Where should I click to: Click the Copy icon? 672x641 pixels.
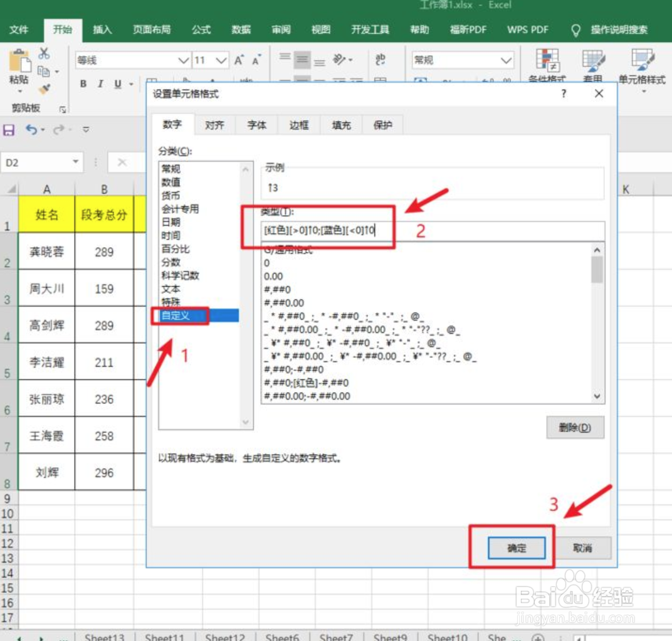(43, 71)
